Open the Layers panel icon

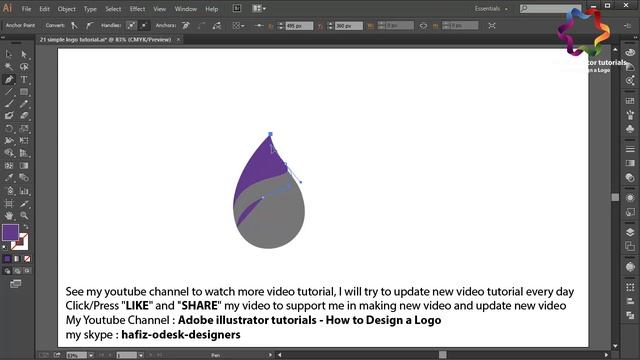(x=630, y=232)
